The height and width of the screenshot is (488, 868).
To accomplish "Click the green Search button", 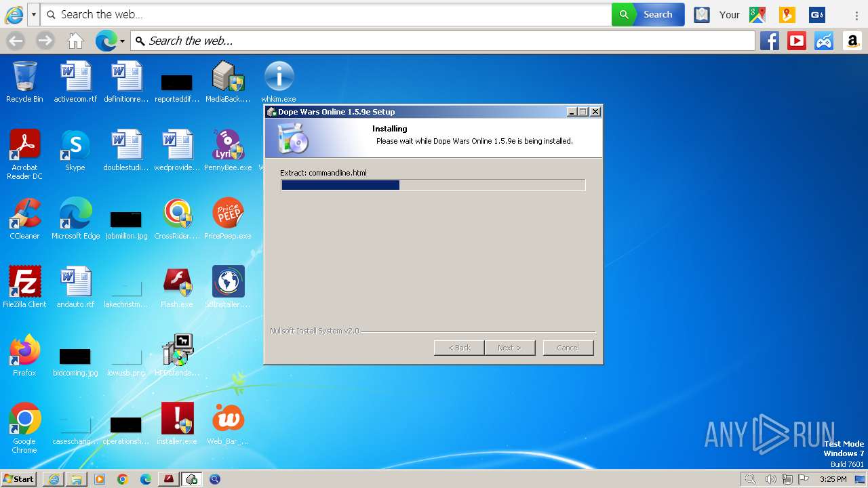I will [x=648, y=14].
